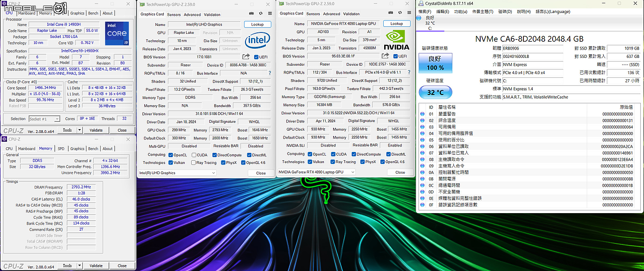
Task: Open 檔案(F) menu in CrystalDiskInfo
Action: click(x=425, y=12)
